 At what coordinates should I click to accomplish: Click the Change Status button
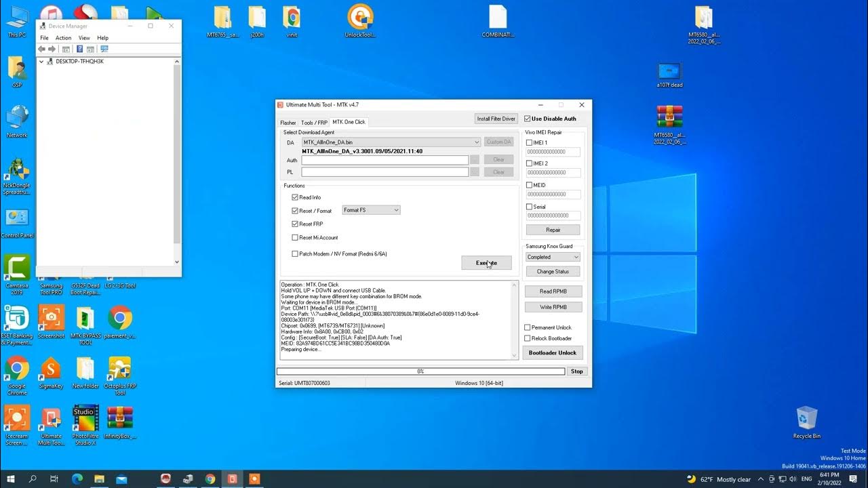(x=553, y=271)
